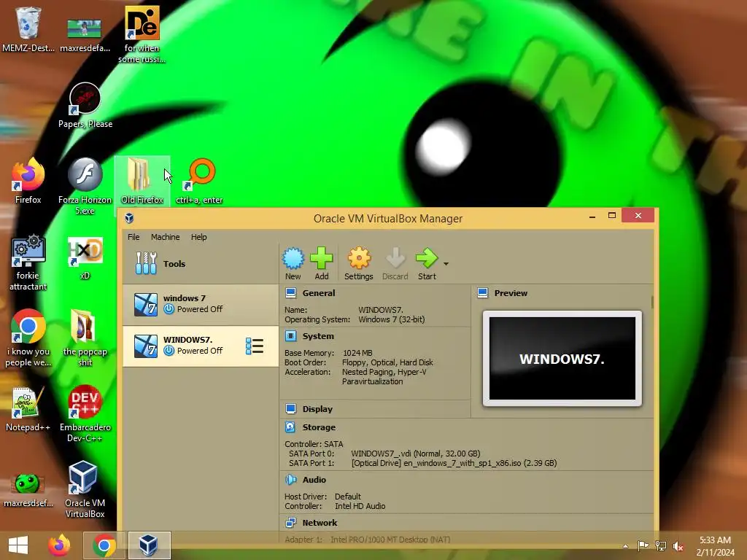Screen dimensions: 747x560
Task: Click the VirtualBox taskbar button
Action: click(x=149, y=545)
